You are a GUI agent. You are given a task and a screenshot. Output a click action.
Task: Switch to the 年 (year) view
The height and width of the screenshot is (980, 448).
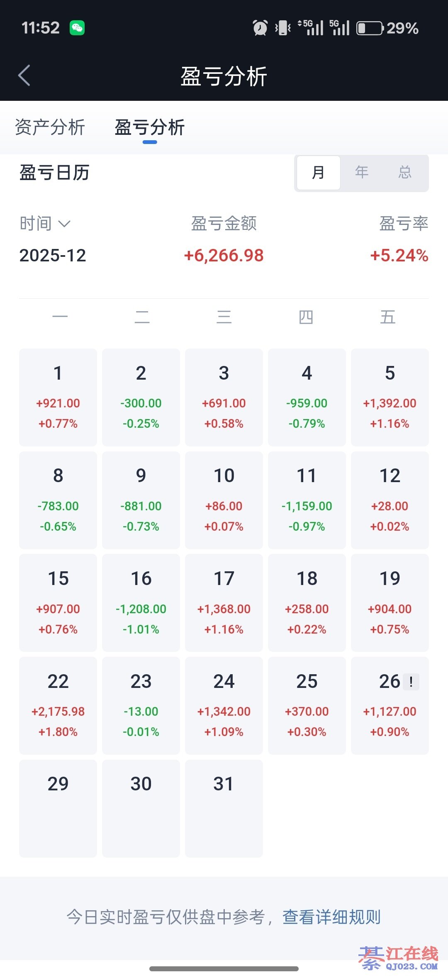pyautogui.click(x=362, y=173)
